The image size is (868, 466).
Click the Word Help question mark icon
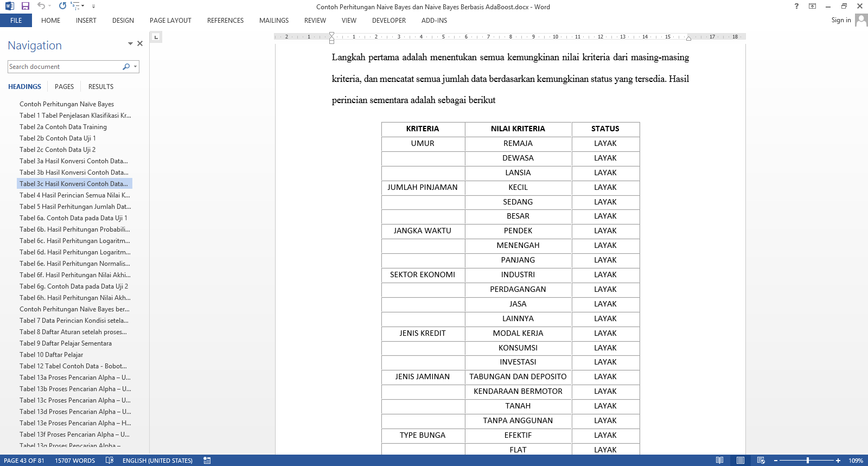click(x=796, y=6)
